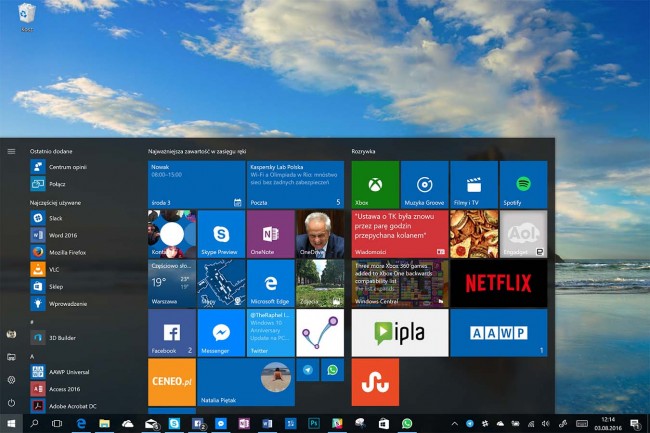Open the user account picture in Start
Screen dimensions: 650x433
[11, 334]
